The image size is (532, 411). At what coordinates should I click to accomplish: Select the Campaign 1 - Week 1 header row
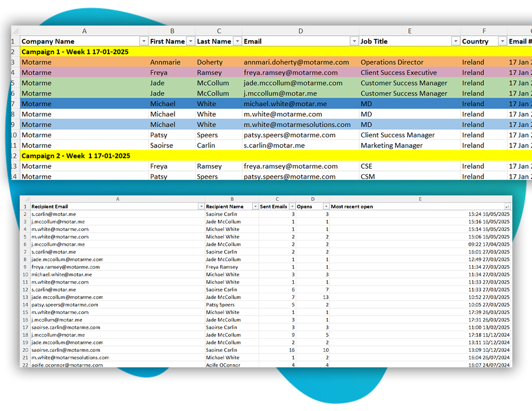click(76, 52)
